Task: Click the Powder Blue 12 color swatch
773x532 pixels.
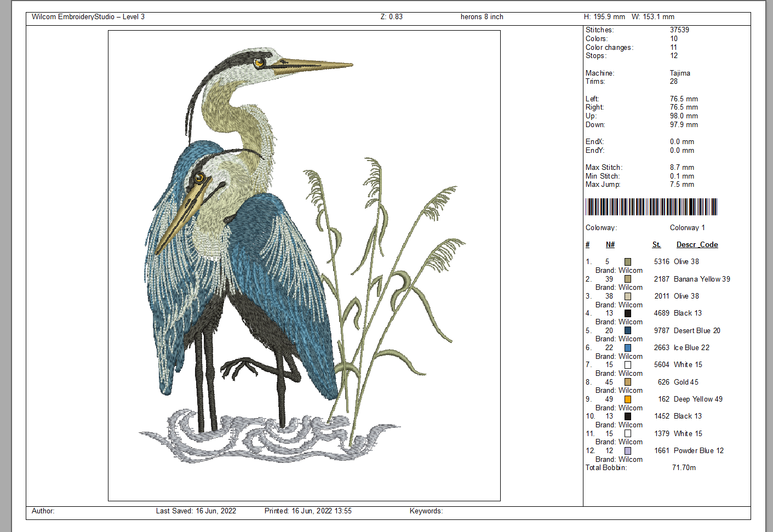Action: 628,451
